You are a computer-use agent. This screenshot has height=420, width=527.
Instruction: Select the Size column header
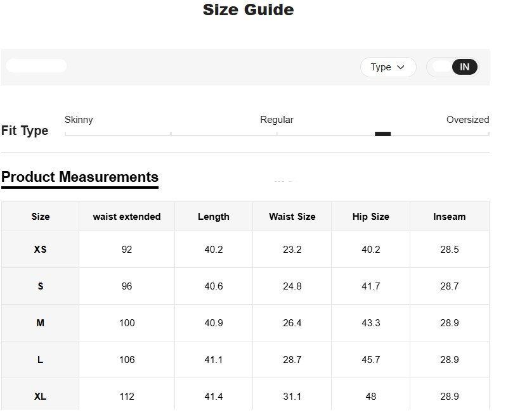point(40,216)
